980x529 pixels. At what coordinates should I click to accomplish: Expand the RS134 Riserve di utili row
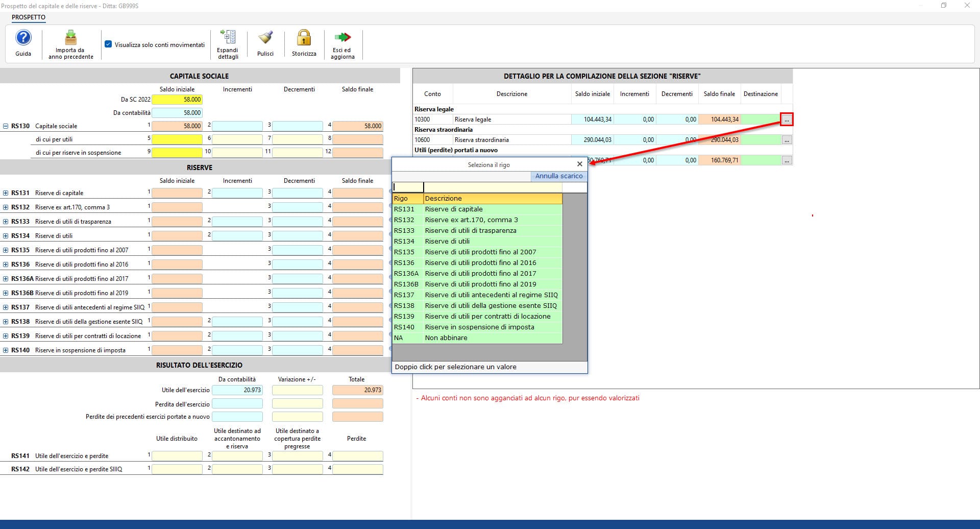pos(6,236)
